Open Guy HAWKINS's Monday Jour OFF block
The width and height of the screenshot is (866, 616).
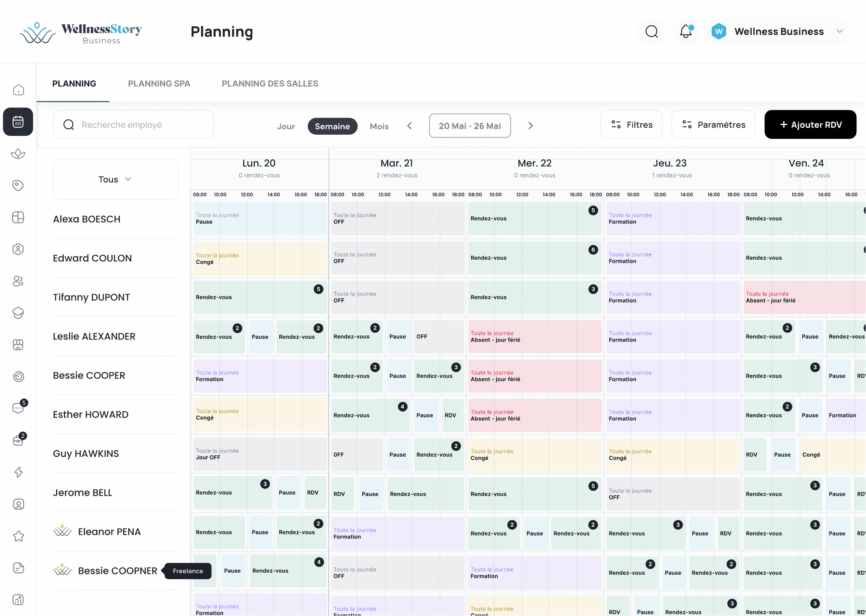[260, 454]
